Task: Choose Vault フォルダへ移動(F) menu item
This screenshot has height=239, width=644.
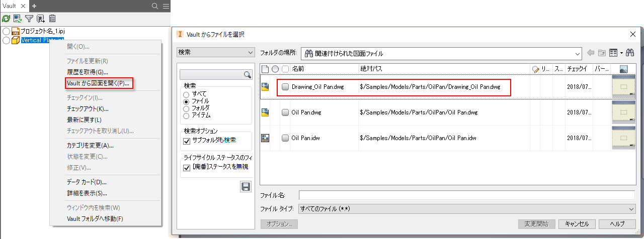Action: 95,219
